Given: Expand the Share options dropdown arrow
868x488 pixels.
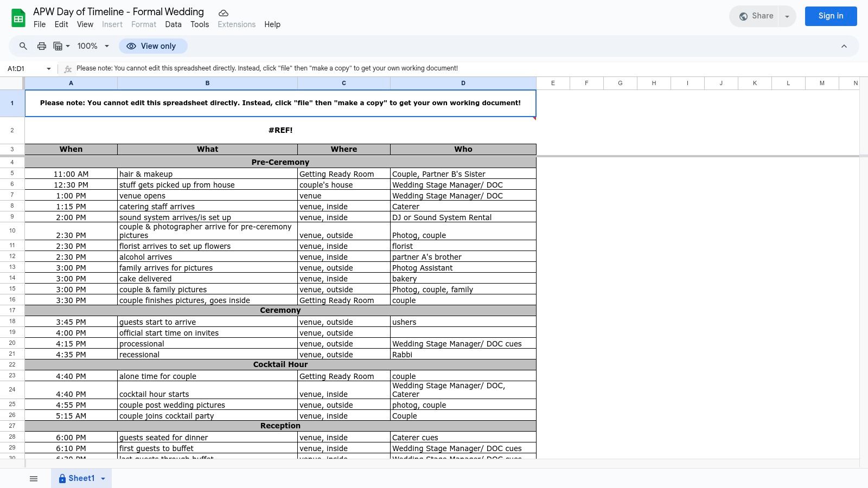Looking at the screenshot, I should click(787, 16).
